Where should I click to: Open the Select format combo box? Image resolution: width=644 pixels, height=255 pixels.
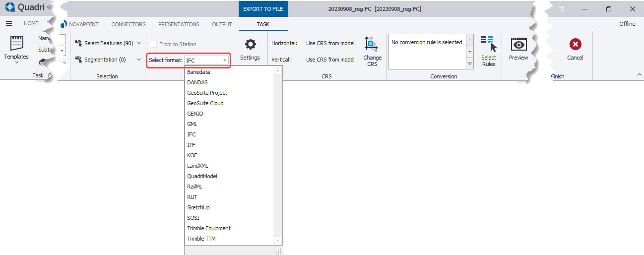click(x=206, y=60)
